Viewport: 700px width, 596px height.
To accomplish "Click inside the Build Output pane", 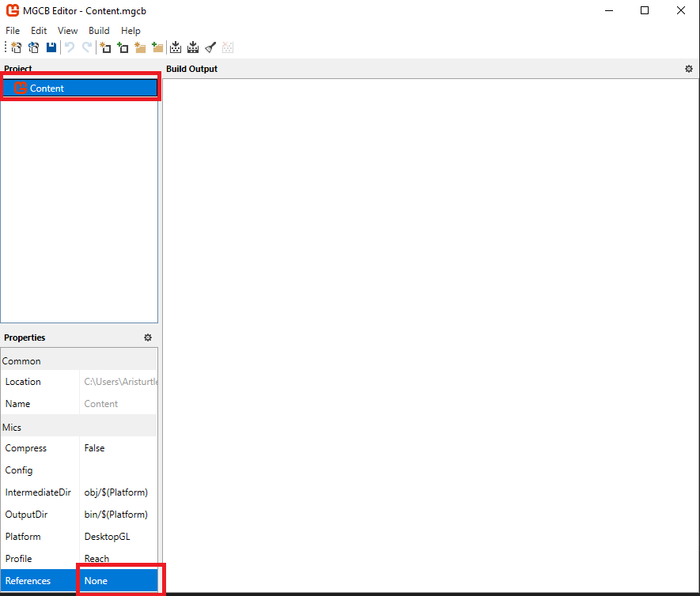I will pos(431,335).
